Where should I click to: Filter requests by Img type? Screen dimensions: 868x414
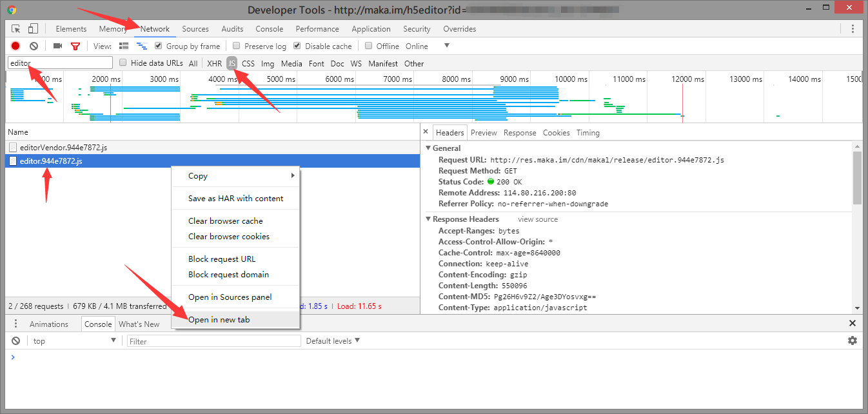pyautogui.click(x=268, y=63)
